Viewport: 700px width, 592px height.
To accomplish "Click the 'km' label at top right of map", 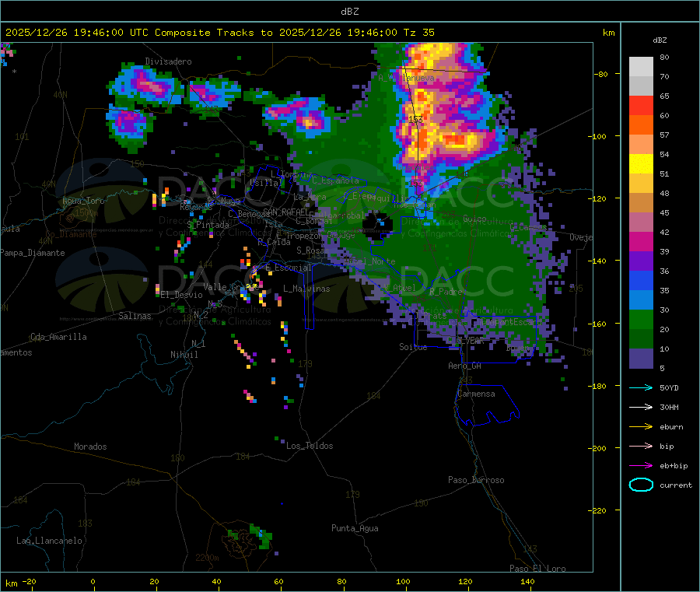I will (609, 33).
